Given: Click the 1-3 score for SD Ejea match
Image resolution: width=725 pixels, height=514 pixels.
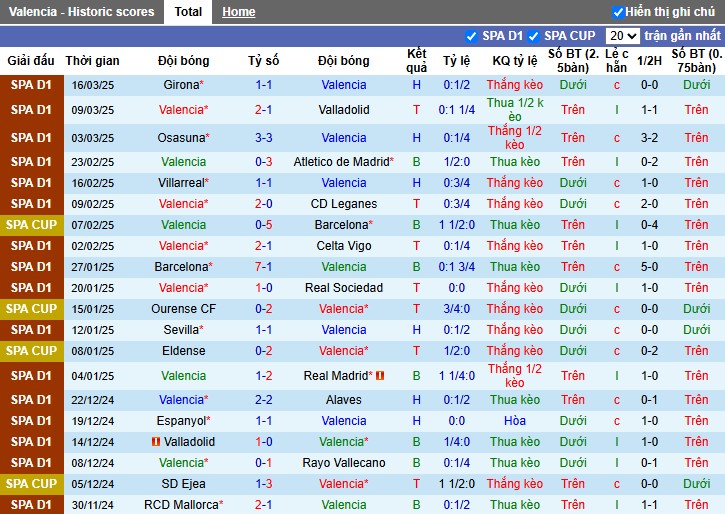Looking at the screenshot, I should click(264, 484).
